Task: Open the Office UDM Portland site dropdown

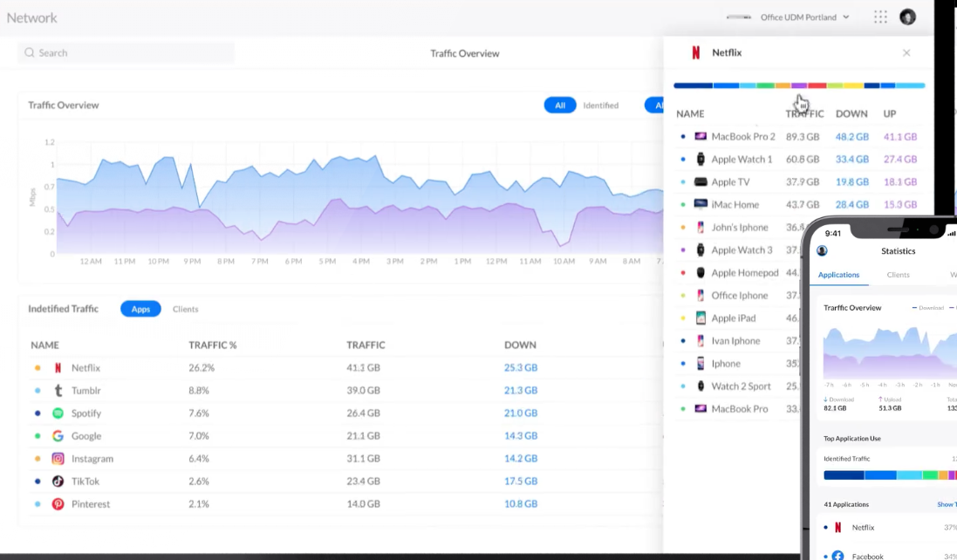Action: [804, 17]
